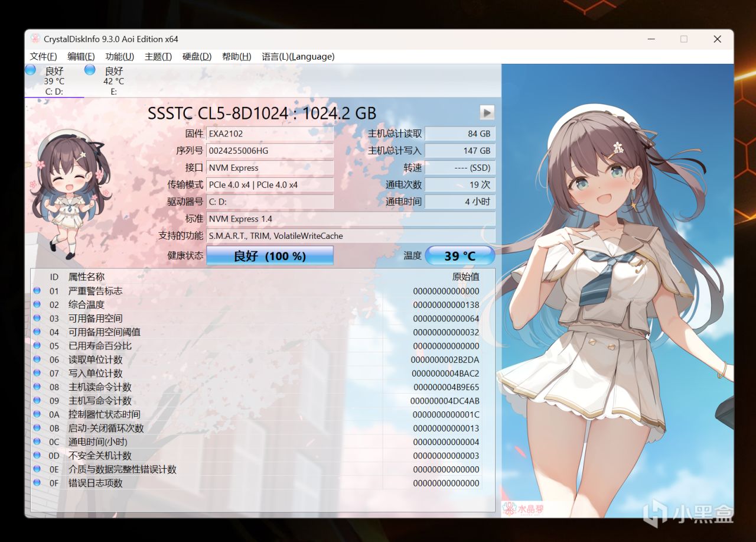Click the status orb in row 08 主机读命令计数
The height and width of the screenshot is (542, 756).
[x=37, y=387]
